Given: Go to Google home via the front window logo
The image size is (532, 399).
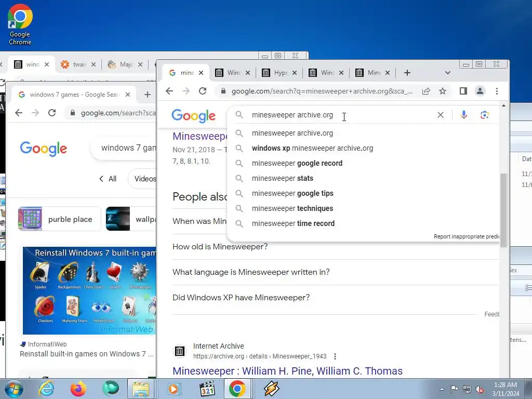Looking at the screenshot, I should pyautogui.click(x=193, y=116).
